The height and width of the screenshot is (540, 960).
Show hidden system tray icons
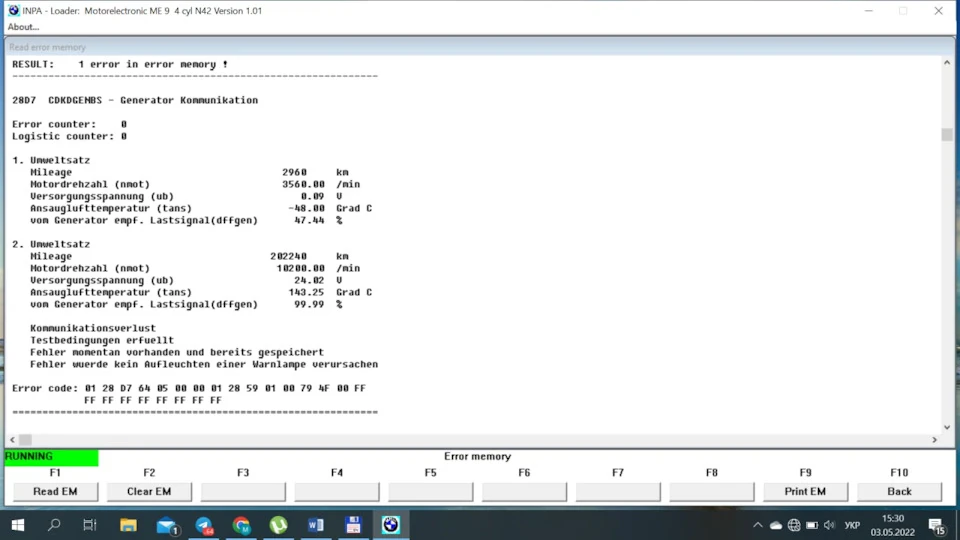click(757, 525)
